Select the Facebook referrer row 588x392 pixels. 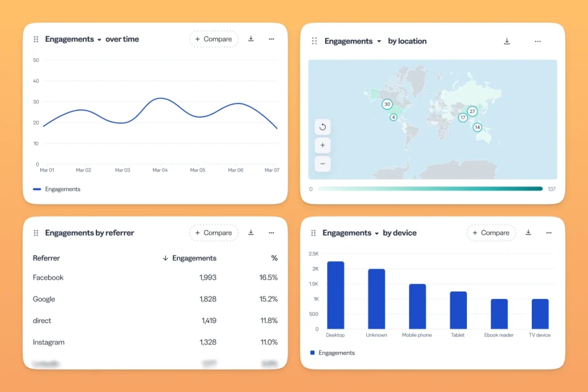[155, 278]
